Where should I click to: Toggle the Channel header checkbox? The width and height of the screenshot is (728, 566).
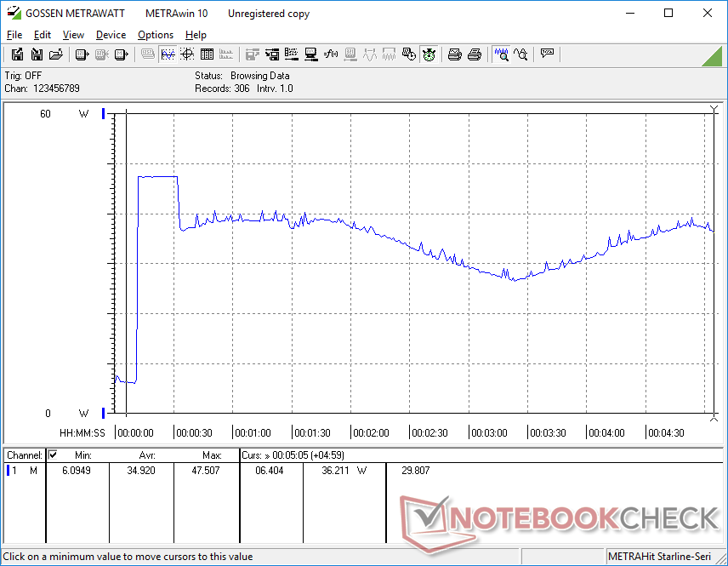tap(53, 455)
